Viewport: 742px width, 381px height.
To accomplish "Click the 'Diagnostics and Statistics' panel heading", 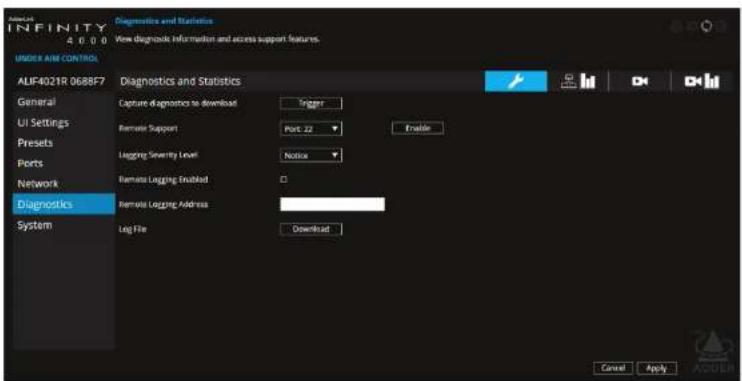I will (x=180, y=81).
